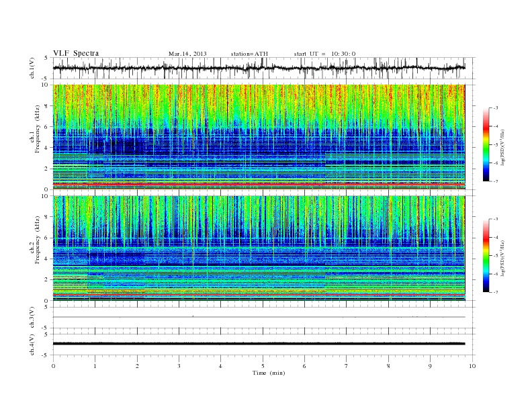532x411 pixels.
Task: Click the 'Mar.14, 2013' date label
Action: [187, 54]
